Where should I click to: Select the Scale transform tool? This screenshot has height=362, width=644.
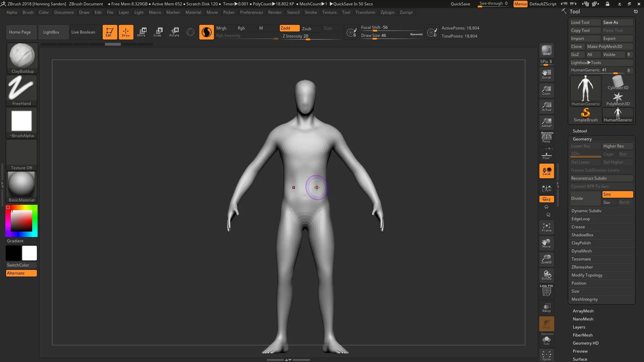click(158, 32)
